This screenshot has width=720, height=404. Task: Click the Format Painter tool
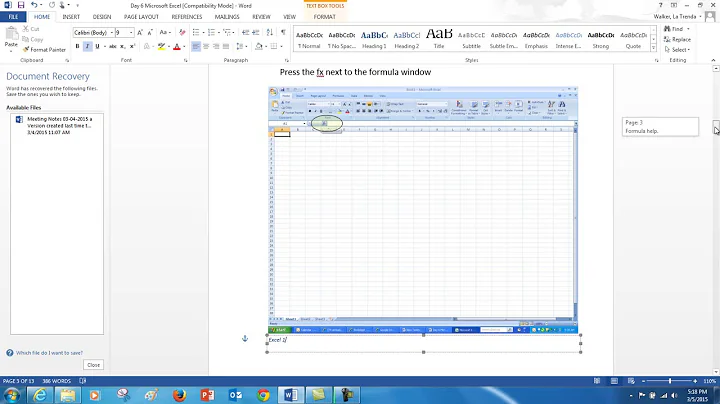click(44, 50)
